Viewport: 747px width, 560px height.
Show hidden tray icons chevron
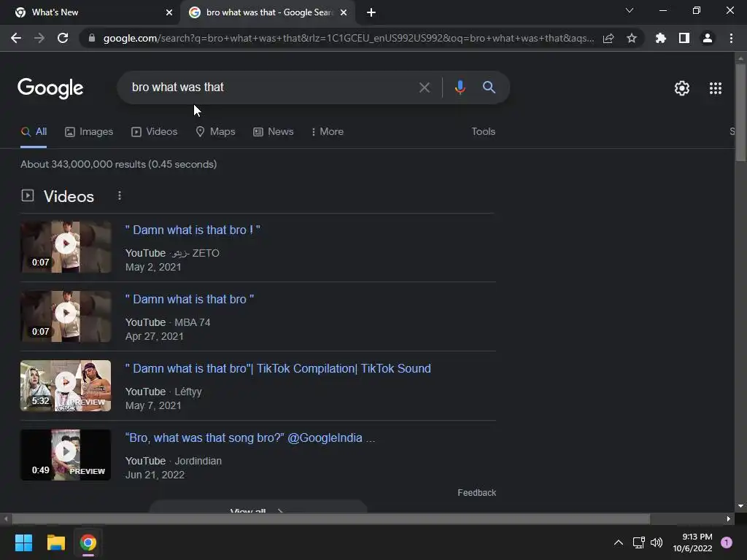pos(619,542)
